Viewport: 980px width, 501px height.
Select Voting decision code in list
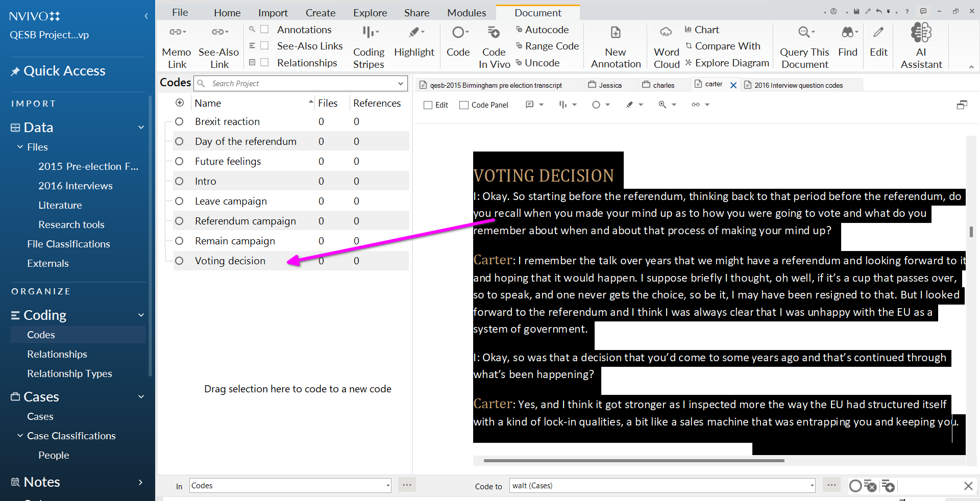[x=230, y=261]
